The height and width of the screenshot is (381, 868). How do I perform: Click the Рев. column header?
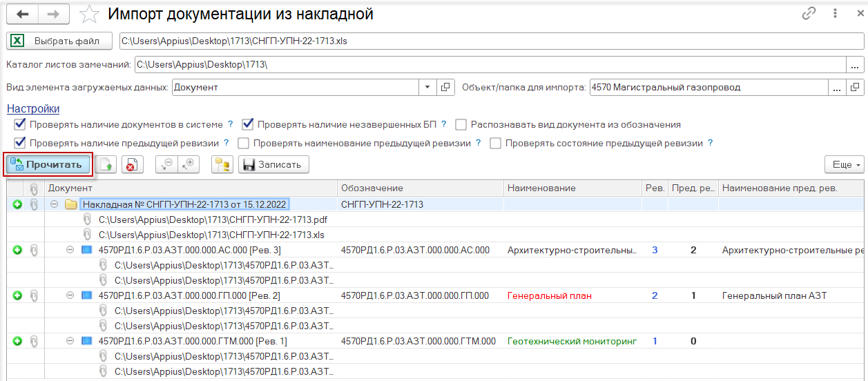tap(655, 188)
